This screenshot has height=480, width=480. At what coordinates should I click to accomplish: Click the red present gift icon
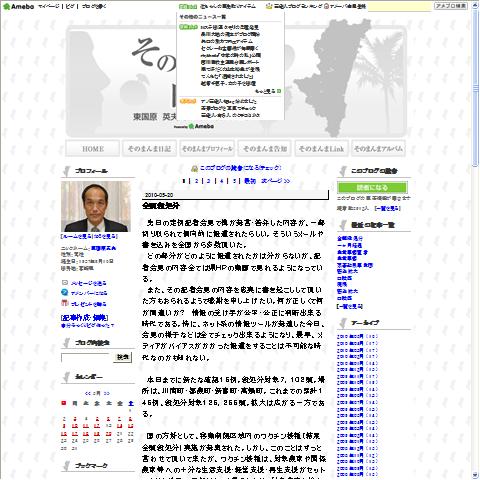tap(65, 303)
